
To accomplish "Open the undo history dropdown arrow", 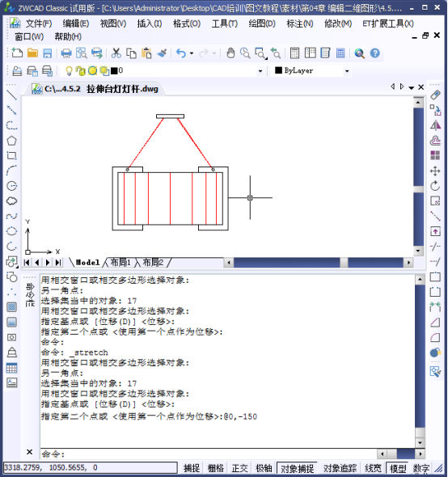I will pyautogui.click(x=192, y=53).
